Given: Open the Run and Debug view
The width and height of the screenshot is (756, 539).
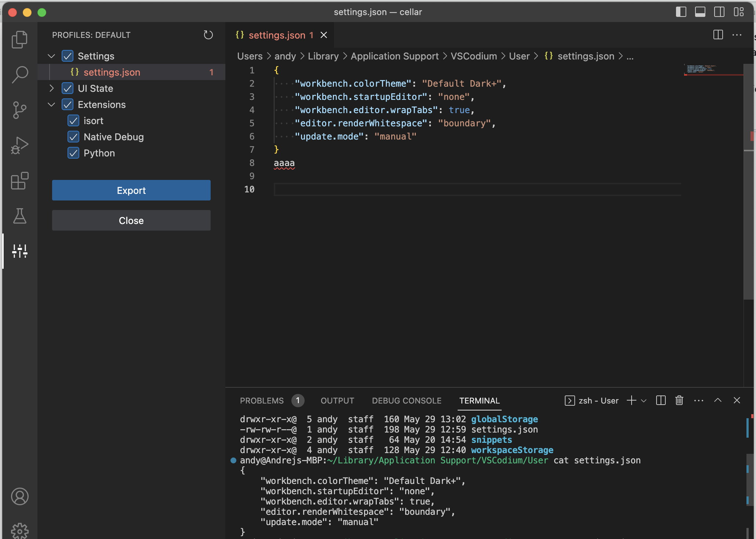Looking at the screenshot, I should [x=20, y=145].
